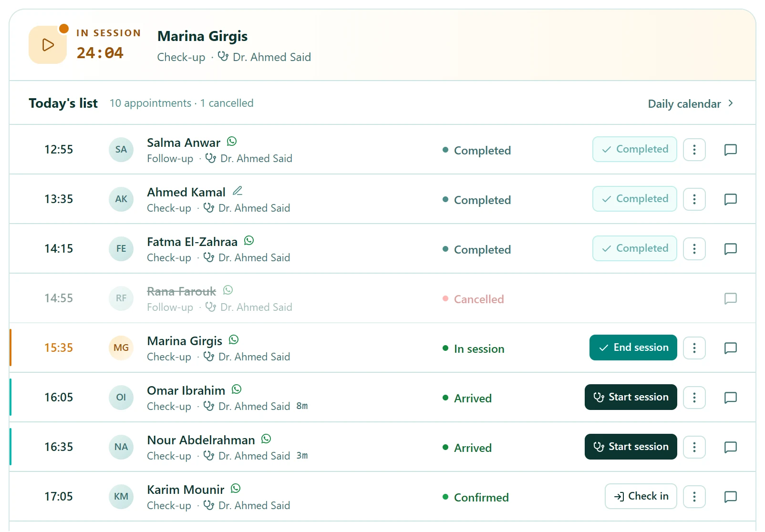Open WhatsApp for Fatma El-Zahraa
Viewport: 765px width, 532px height.
pos(249,241)
